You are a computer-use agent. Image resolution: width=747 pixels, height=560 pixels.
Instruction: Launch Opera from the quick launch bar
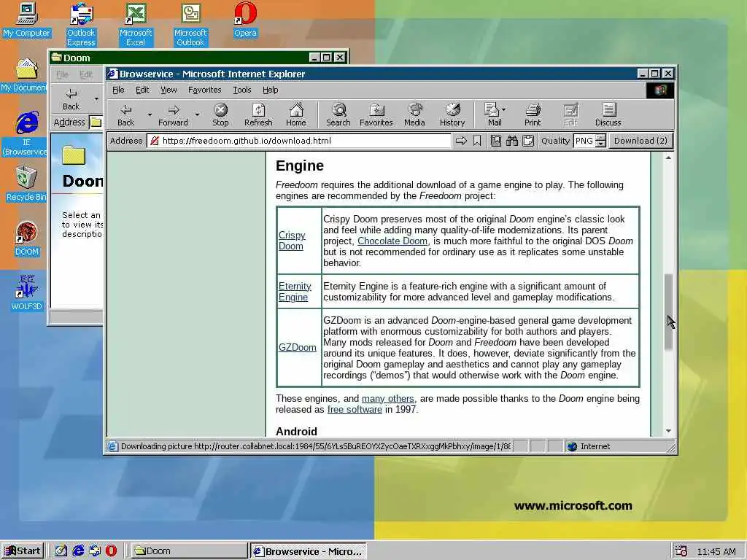111,551
